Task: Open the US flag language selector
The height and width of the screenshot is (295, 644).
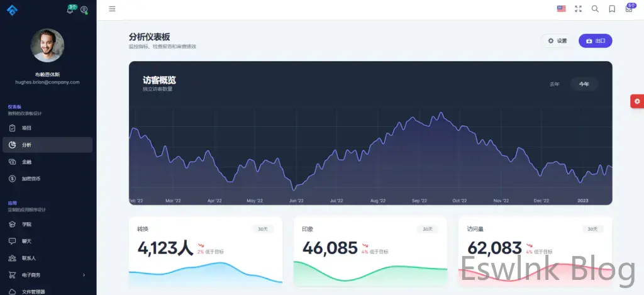Action: tap(561, 9)
